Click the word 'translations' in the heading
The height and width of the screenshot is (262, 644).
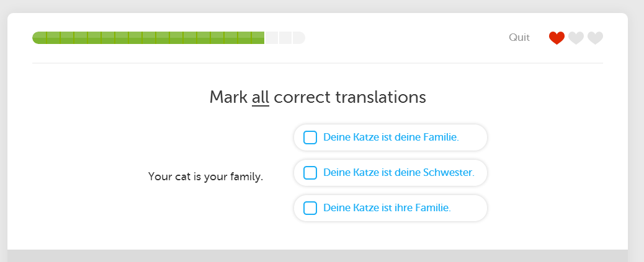(380, 98)
